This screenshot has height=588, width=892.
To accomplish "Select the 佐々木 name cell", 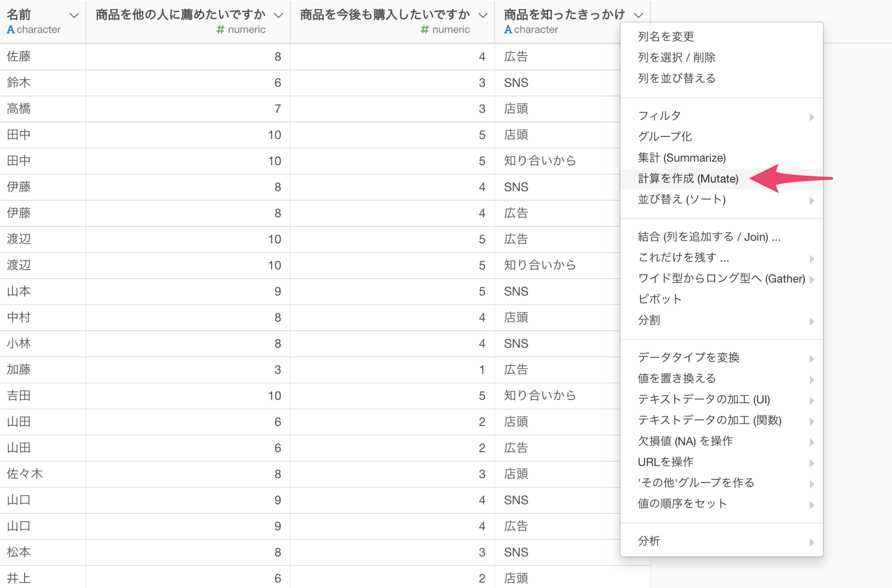I will tap(43, 474).
